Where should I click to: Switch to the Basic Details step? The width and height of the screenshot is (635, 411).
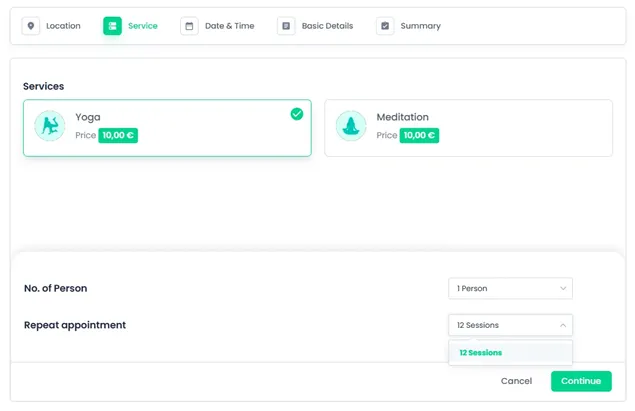point(327,26)
